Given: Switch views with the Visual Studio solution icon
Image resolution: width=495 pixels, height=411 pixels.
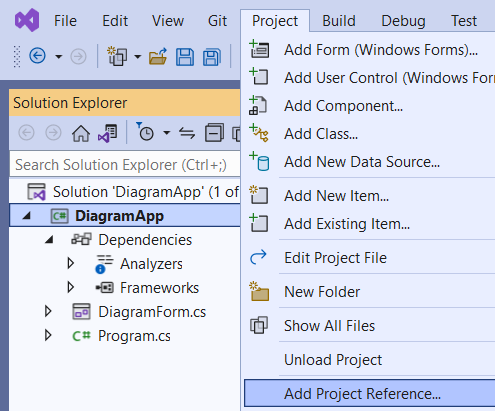Looking at the screenshot, I should [x=107, y=133].
